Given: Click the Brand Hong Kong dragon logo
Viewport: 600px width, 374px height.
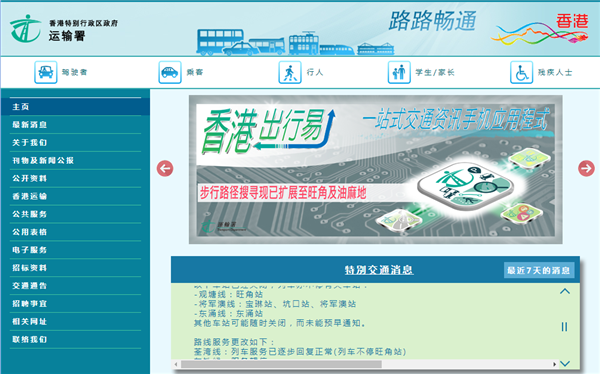Looking at the screenshot, I should [x=540, y=29].
